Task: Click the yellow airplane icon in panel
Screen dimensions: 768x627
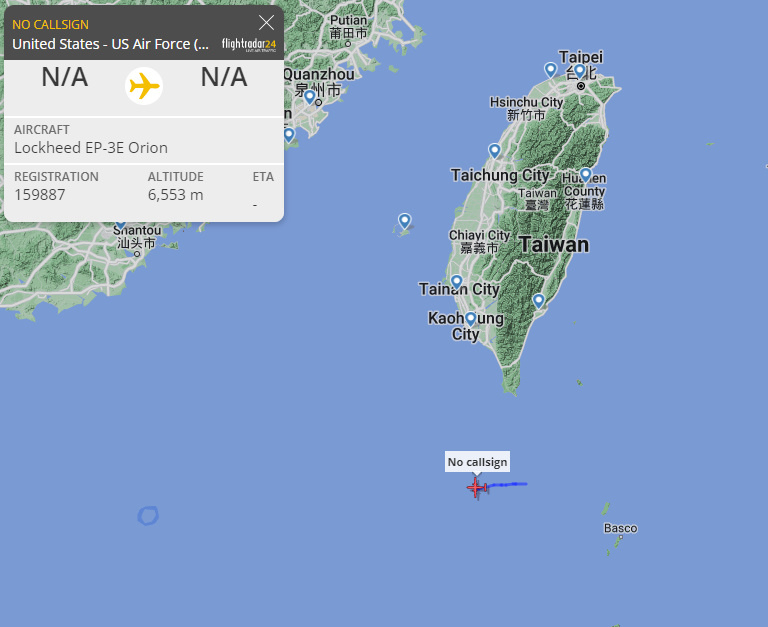Action: point(144,86)
